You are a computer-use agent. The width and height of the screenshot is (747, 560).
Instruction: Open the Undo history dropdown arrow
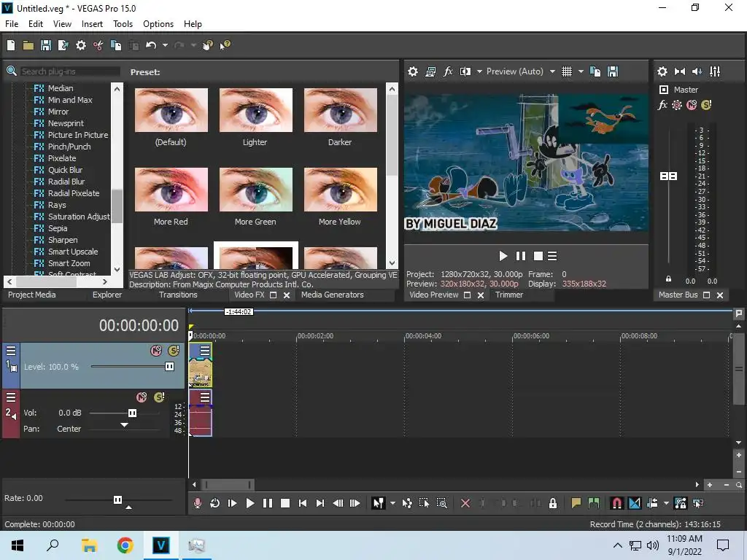coord(165,45)
